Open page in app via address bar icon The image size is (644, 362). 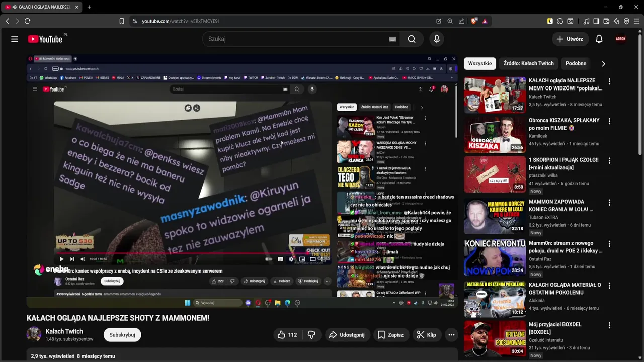[439, 21]
